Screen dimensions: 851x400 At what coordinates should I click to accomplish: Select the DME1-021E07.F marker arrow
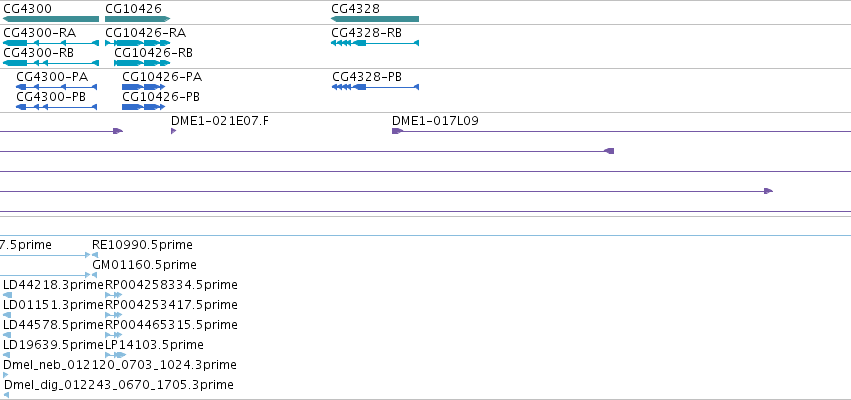(174, 131)
